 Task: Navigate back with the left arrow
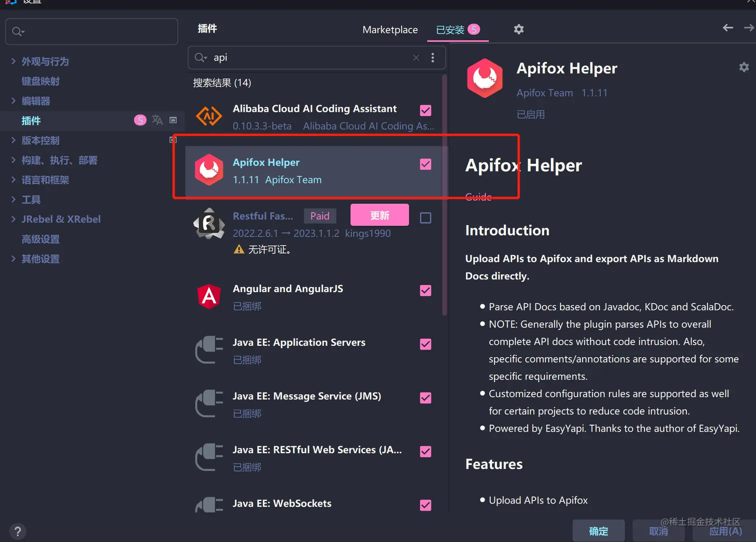(x=728, y=28)
